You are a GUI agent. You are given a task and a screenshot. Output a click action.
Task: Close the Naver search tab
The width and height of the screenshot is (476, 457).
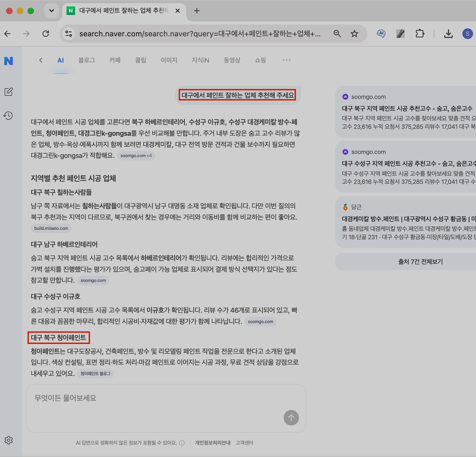[178, 11]
